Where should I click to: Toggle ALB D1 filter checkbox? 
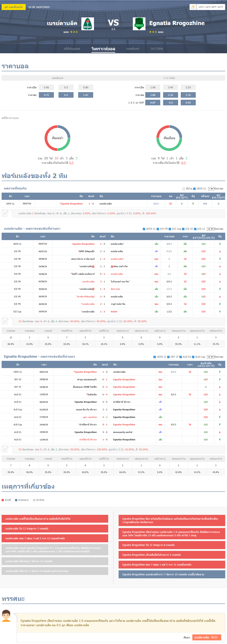click(181, 357)
